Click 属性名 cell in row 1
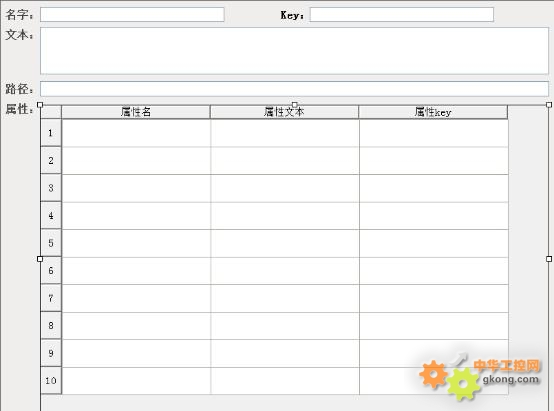This screenshot has height=411, width=554. pyautogui.click(x=136, y=133)
